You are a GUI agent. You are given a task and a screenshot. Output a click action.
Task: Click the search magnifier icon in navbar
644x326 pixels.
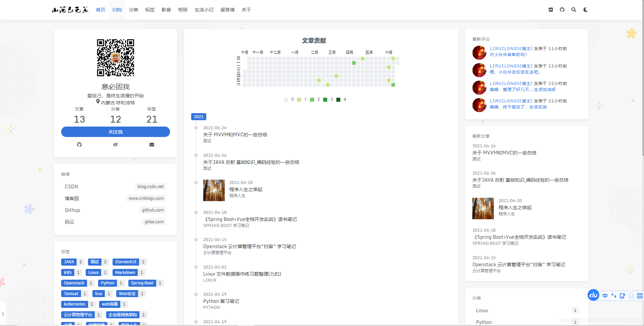tap(574, 10)
